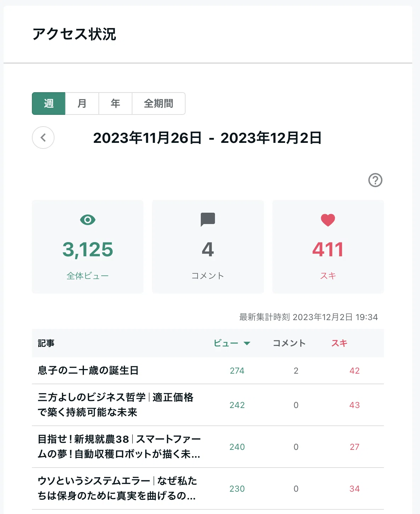The image size is (420, 514).
Task: Open article ウソというシステムエラー
Action: [x=117, y=488]
